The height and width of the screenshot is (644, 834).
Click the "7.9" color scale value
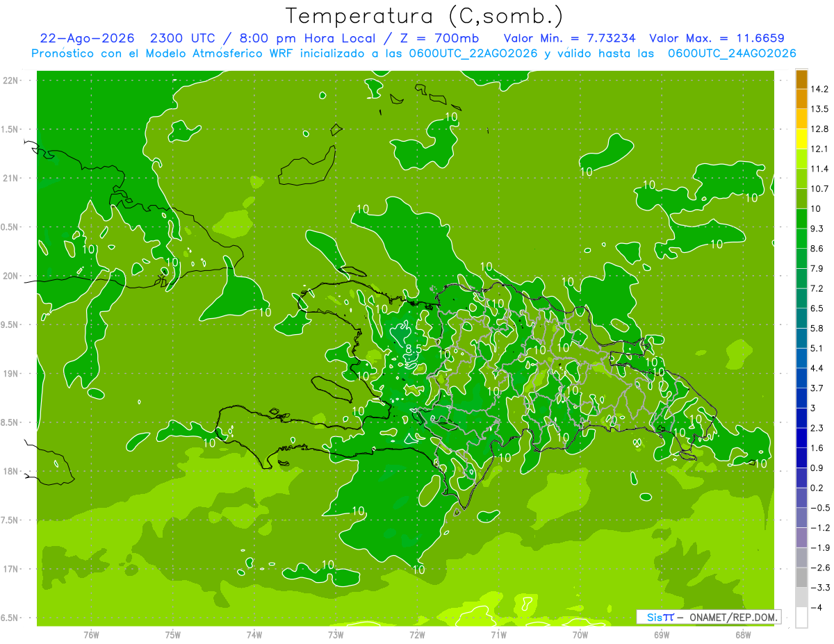tap(817, 268)
